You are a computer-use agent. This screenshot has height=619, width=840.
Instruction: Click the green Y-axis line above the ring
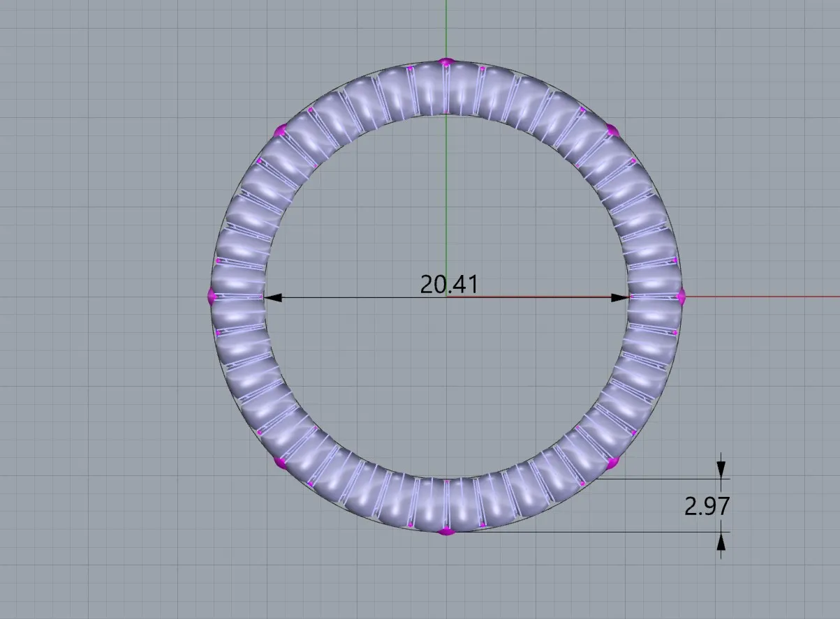tap(447, 28)
